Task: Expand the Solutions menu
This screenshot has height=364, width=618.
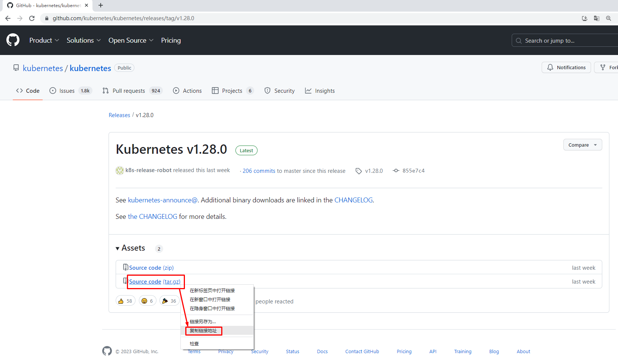Action: pos(83,40)
